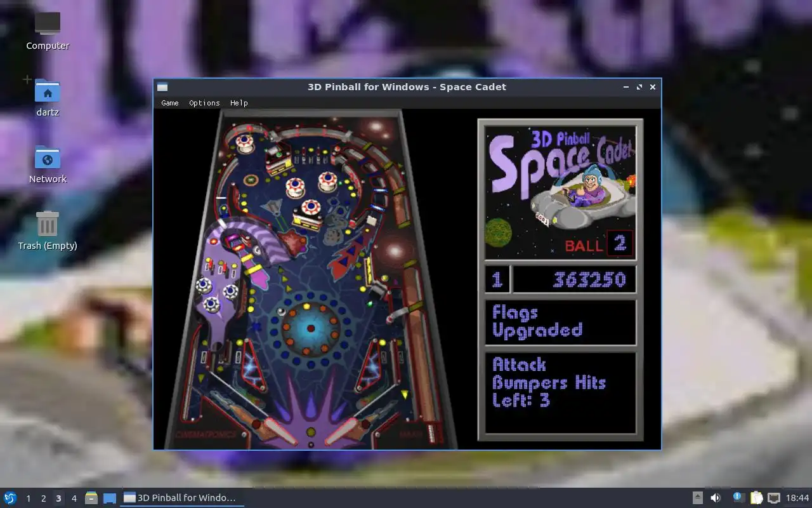Click the plunger at bottom right
Image resolution: width=812 pixels, height=508 pixels.
[433, 432]
